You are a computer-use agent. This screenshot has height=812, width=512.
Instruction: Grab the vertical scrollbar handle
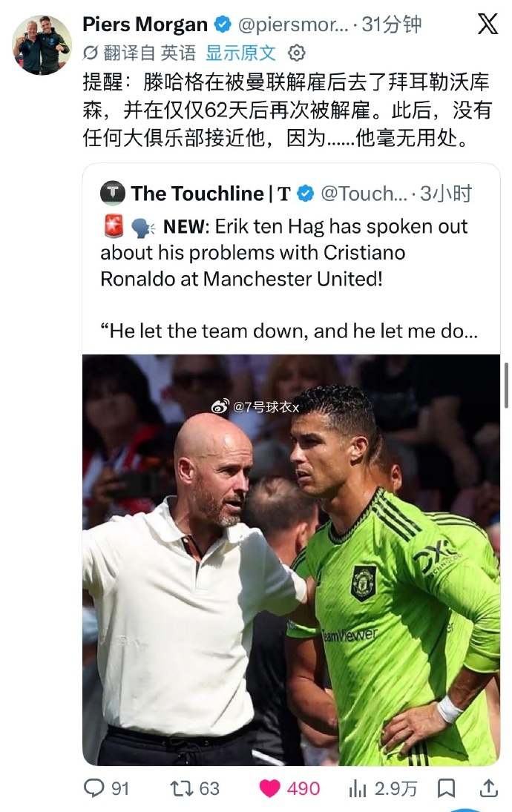click(506, 386)
